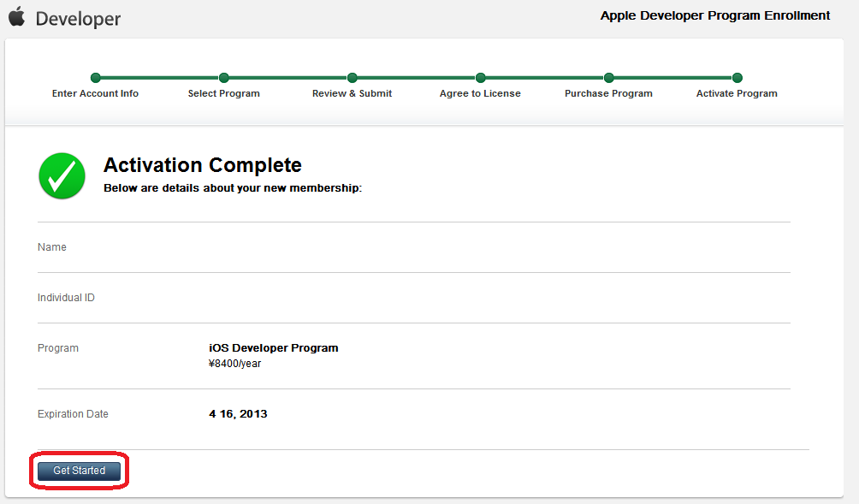Select the Select Program step label
This screenshot has height=504, width=859.
(224, 93)
